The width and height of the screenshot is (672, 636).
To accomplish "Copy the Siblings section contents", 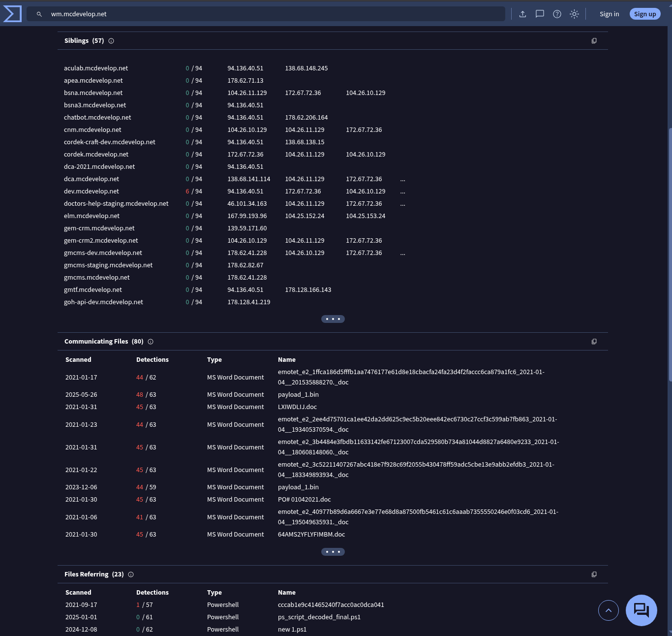I will coord(594,41).
